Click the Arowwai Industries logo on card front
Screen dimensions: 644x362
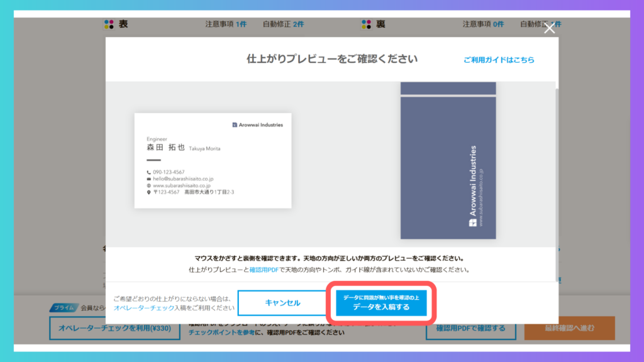pyautogui.click(x=257, y=124)
